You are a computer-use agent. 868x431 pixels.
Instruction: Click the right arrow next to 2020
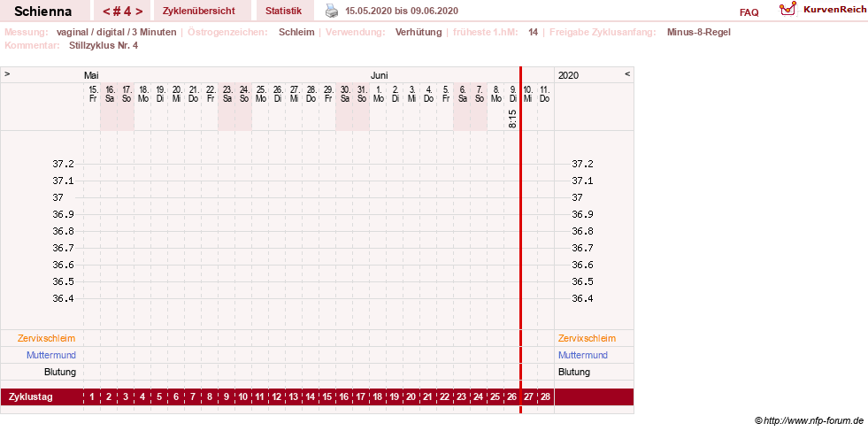(627, 73)
